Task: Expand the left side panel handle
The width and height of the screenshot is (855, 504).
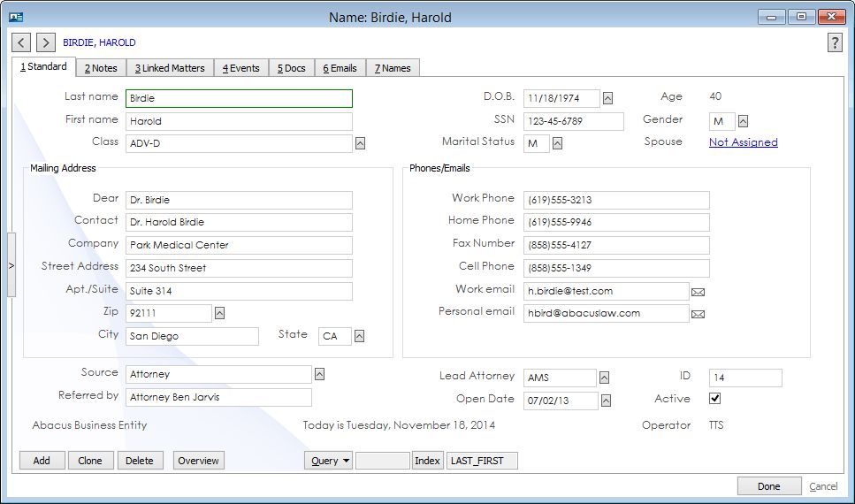Action: click(11, 264)
